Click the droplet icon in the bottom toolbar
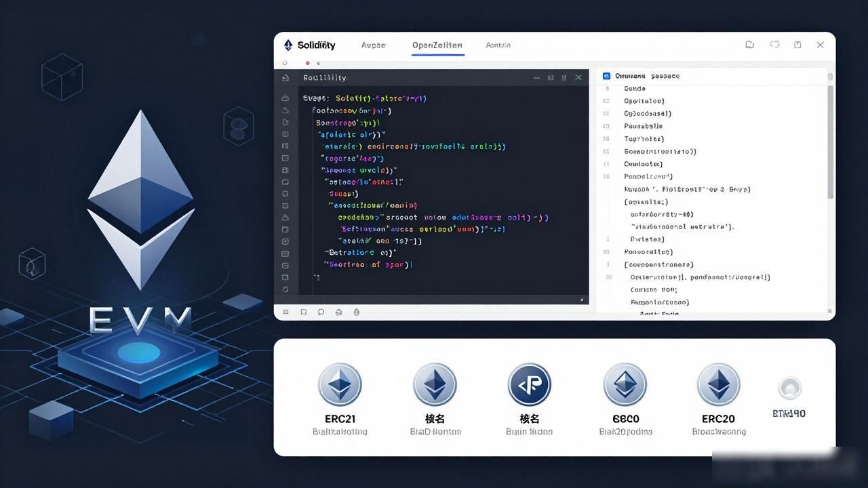Image resolution: width=868 pixels, height=488 pixels. (357, 312)
